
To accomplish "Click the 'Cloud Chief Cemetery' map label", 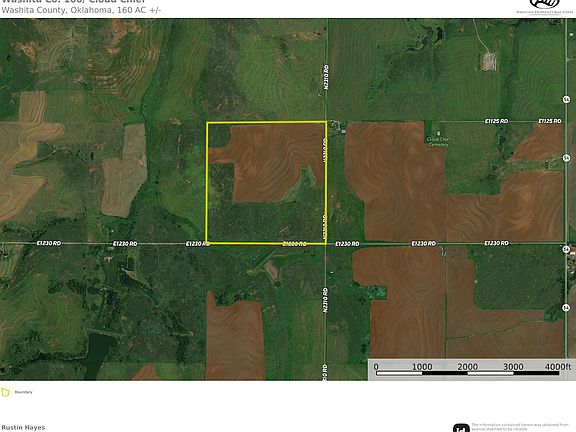I will point(438,142).
